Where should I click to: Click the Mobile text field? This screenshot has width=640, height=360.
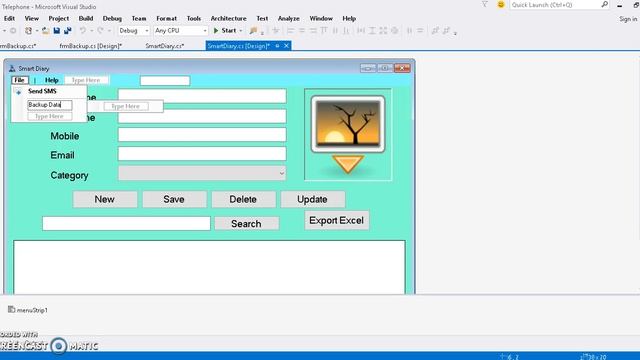(x=202, y=135)
